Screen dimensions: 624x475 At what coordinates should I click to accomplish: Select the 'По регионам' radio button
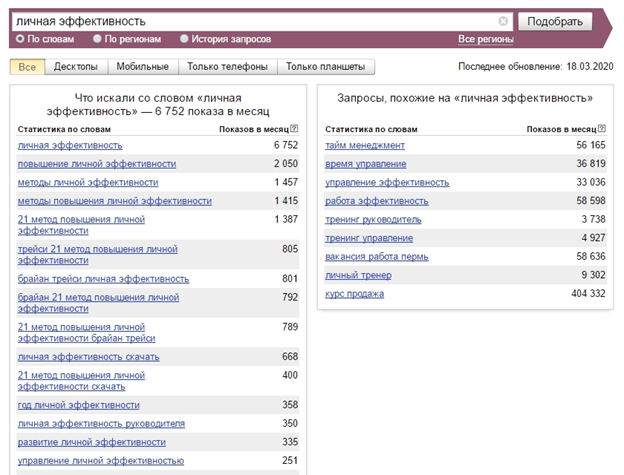(97, 39)
